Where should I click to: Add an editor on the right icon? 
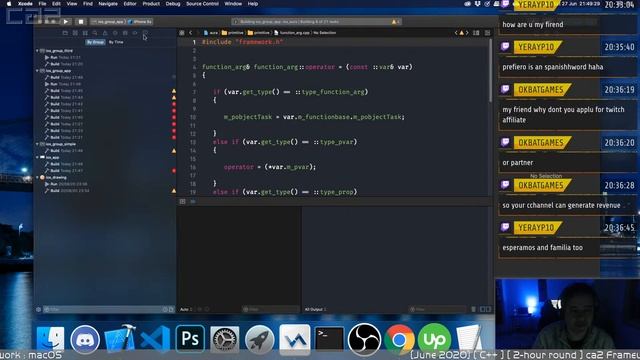(x=487, y=33)
